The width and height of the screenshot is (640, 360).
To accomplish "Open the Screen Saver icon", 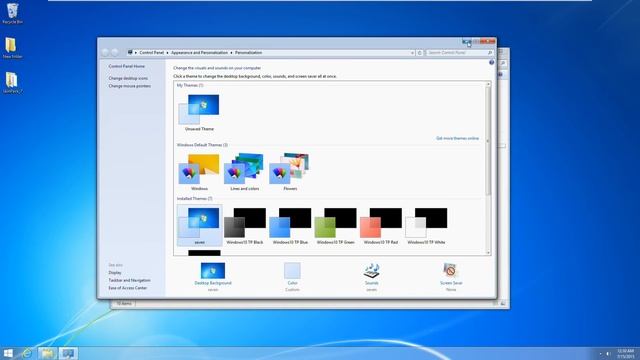I will pyautogui.click(x=451, y=271).
